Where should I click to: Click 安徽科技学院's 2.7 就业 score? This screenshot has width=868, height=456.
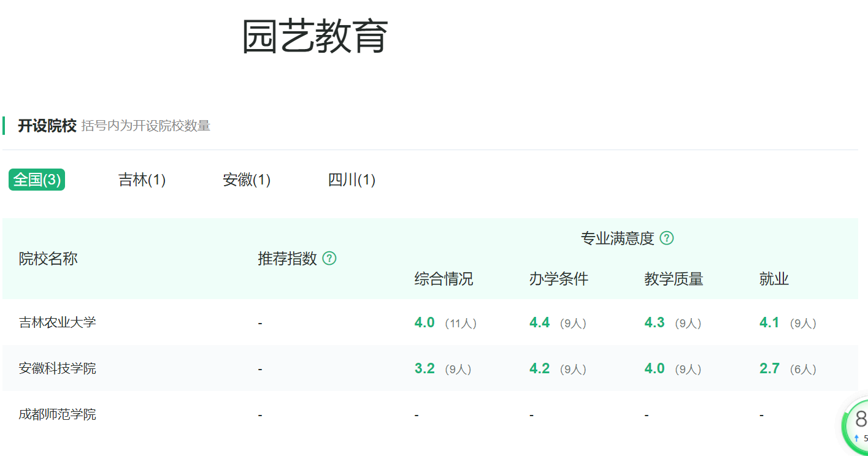769,368
